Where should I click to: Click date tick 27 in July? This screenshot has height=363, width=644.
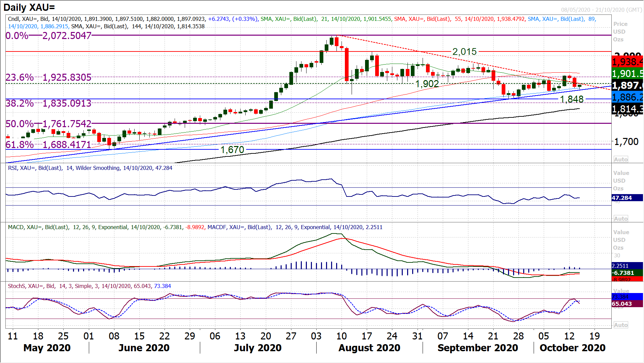pos(291,336)
